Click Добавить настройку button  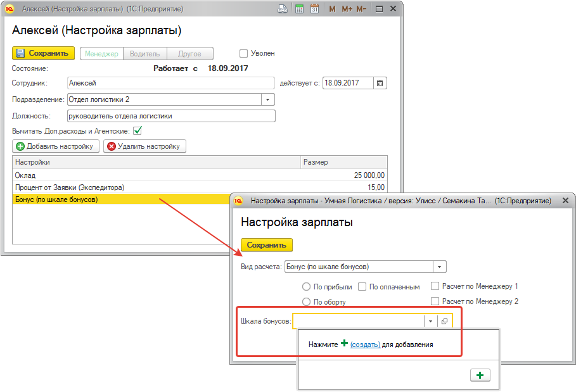pos(56,146)
